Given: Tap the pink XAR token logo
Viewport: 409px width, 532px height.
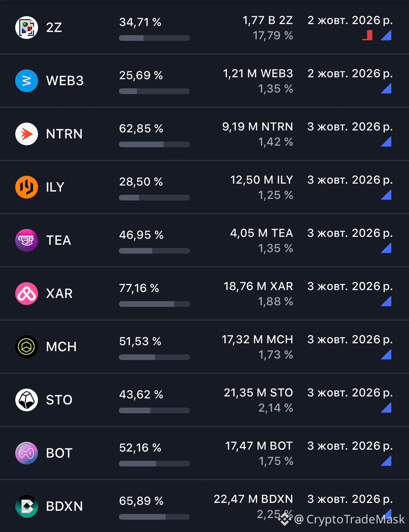Looking at the screenshot, I should click(27, 293).
